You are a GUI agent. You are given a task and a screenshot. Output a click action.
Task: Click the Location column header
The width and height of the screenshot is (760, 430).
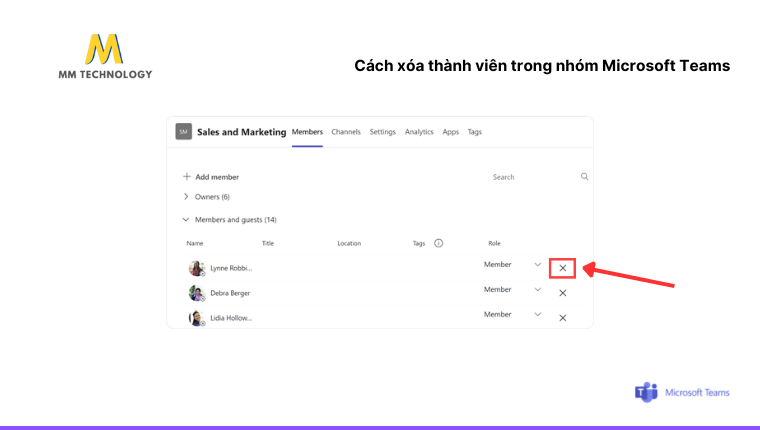[x=349, y=243]
